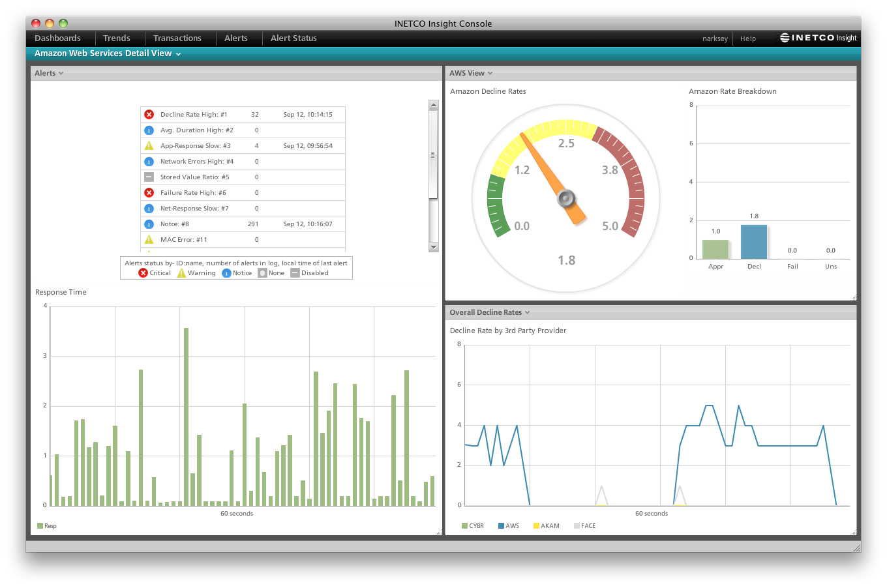Open the Alerts menu
The height and width of the screenshot is (588, 887).
point(236,38)
